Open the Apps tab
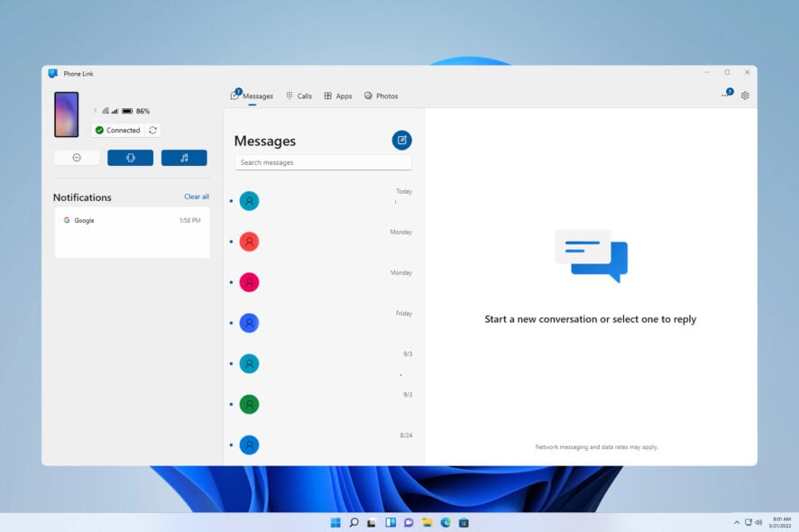 [338, 96]
